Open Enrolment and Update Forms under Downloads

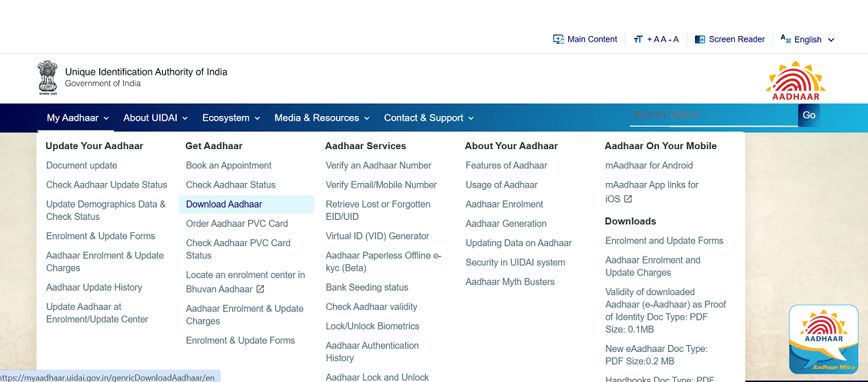664,241
